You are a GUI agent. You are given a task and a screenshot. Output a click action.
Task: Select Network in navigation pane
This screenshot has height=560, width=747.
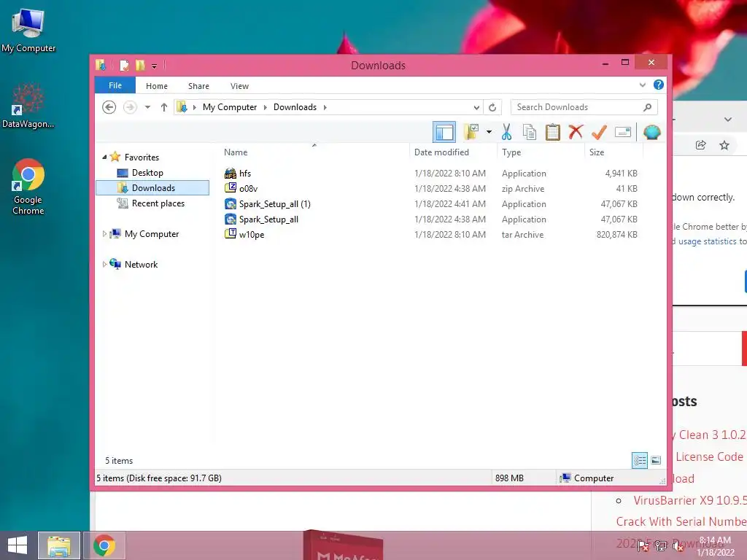(x=141, y=264)
